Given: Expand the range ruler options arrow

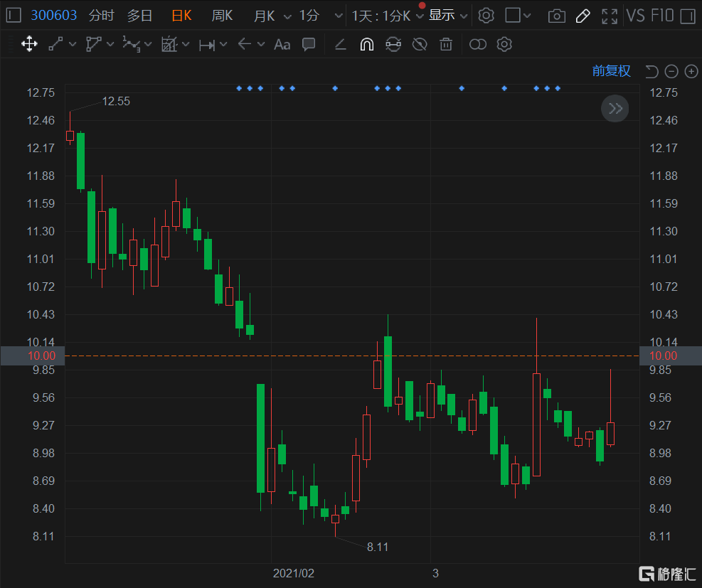Looking at the screenshot, I should coord(223,44).
